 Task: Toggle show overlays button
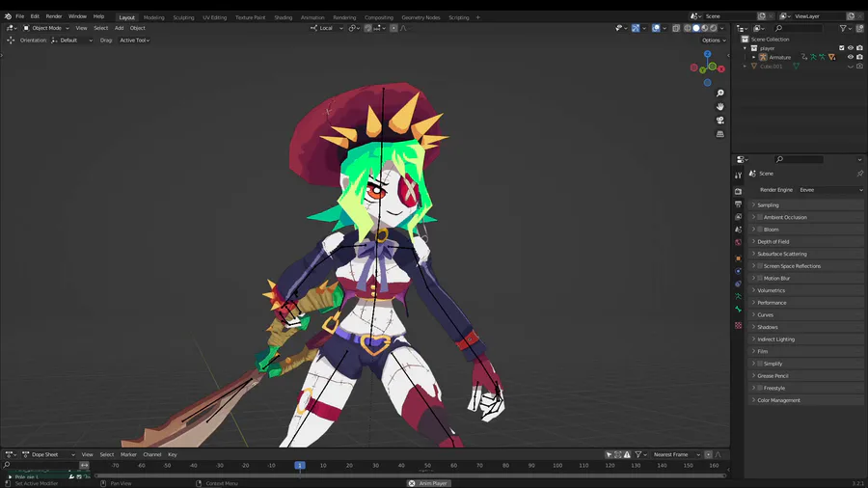pyautogui.click(x=656, y=28)
